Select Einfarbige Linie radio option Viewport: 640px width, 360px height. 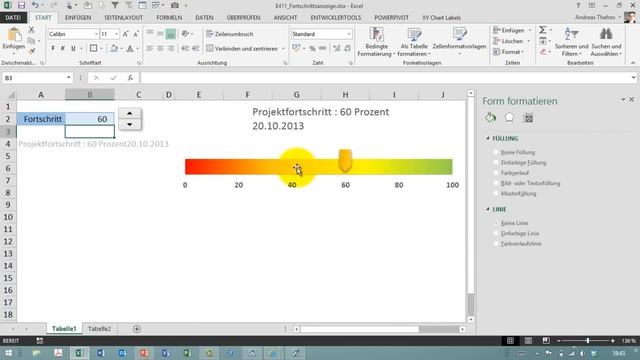[496, 233]
